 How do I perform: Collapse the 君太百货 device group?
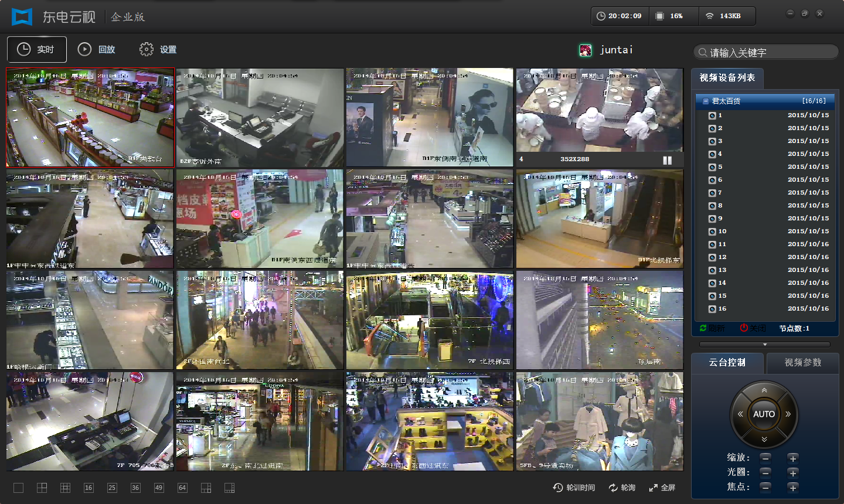click(x=706, y=101)
